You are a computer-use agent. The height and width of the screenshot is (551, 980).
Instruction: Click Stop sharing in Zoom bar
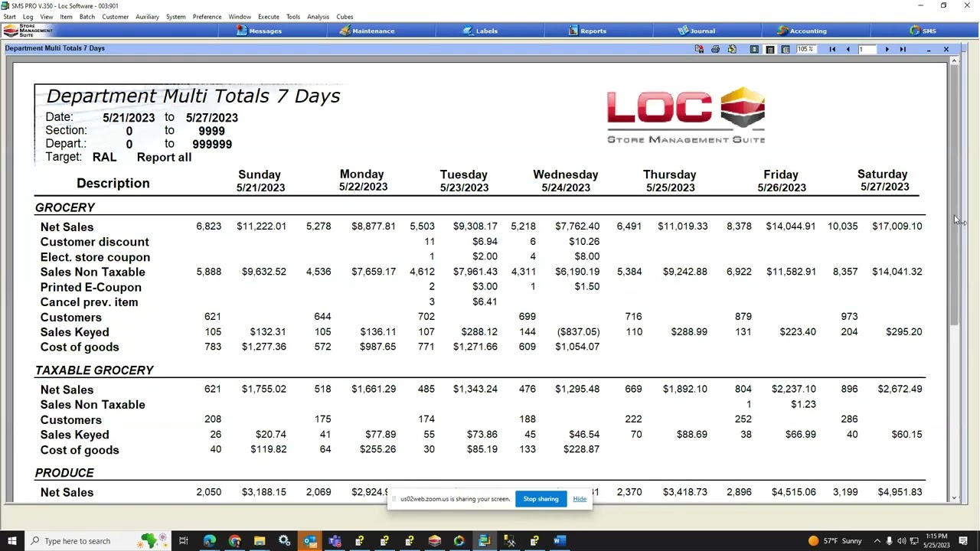pos(541,499)
